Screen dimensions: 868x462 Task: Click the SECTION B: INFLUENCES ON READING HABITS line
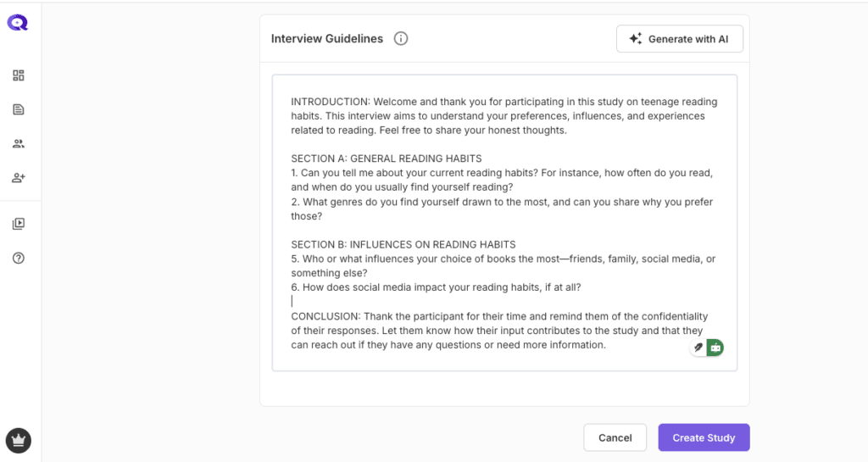pos(403,244)
